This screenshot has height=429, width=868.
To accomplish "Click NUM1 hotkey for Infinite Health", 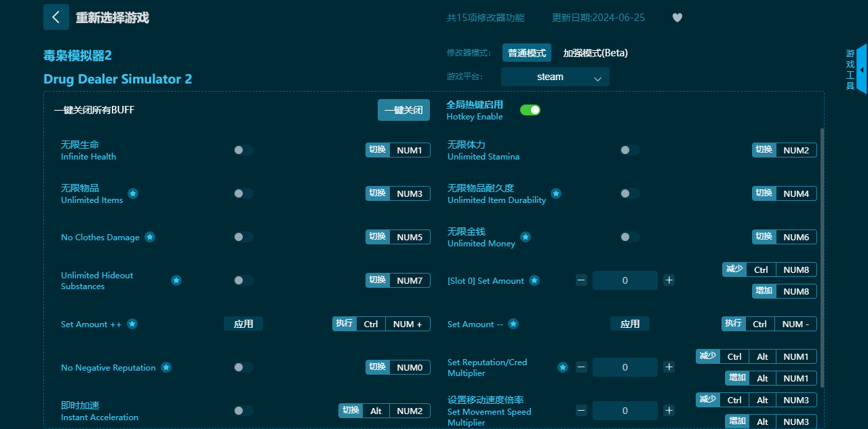I will click(398, 150).
